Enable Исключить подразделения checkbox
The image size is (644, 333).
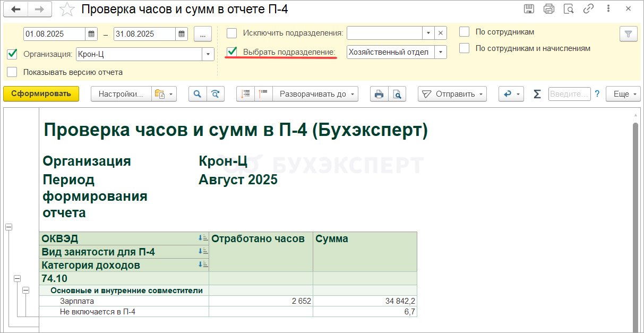pos(232,33)
